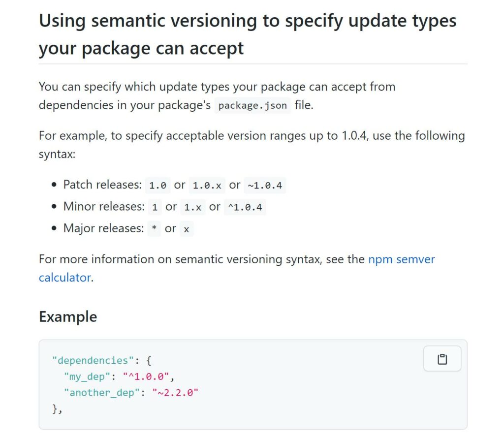This screenshot has width=504, height=440.
Task: Click the 1.0 code snippet
Action: (158, 186)
